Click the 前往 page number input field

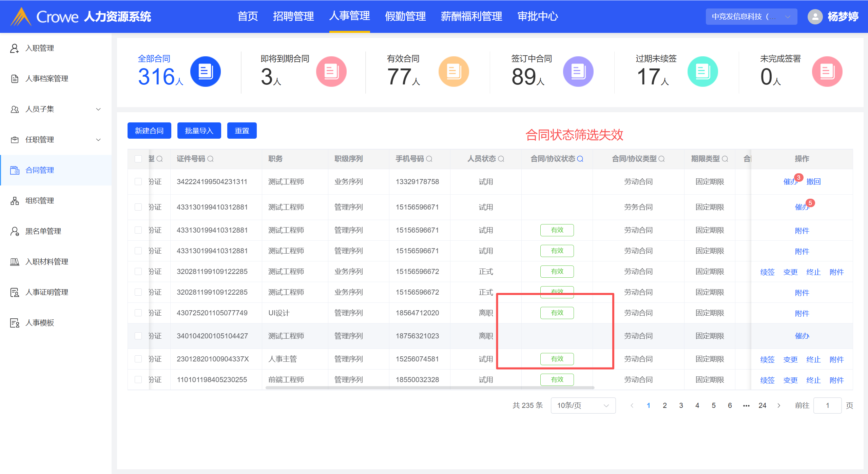(827, 406)
